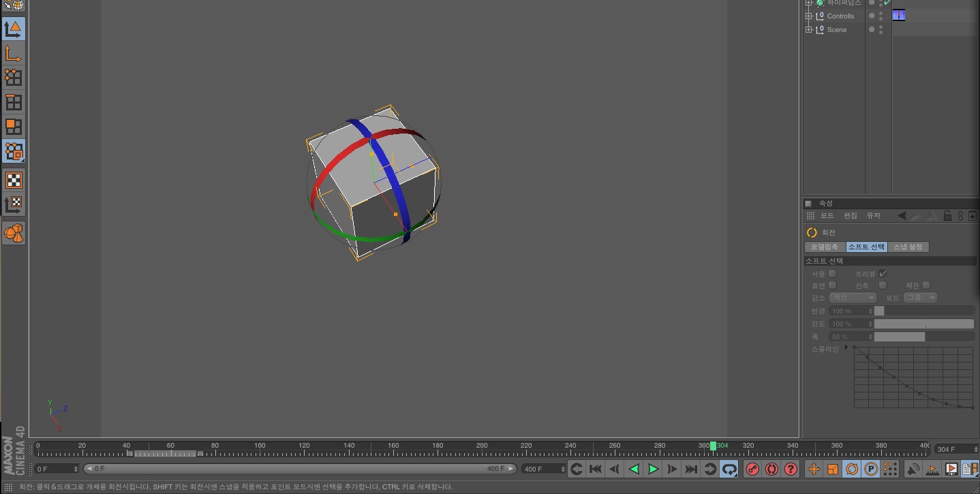Image resolution: width=980 pixels, height=494 pixels.
Task: Click the Texture mode checkerboard icon
Action: pos(13,180)
